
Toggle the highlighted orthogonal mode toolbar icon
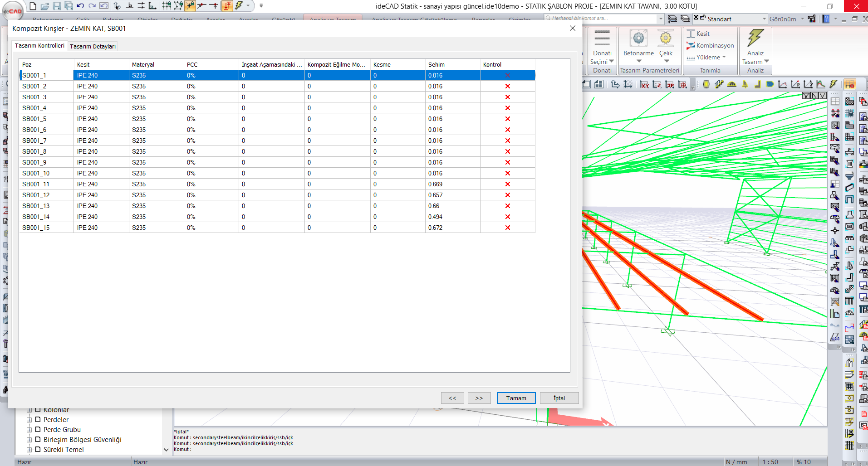pyautogui.click(x=227, y=6)
